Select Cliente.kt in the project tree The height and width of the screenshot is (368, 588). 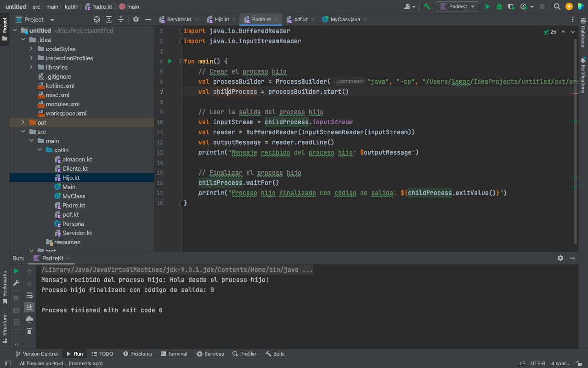(75, 168)
